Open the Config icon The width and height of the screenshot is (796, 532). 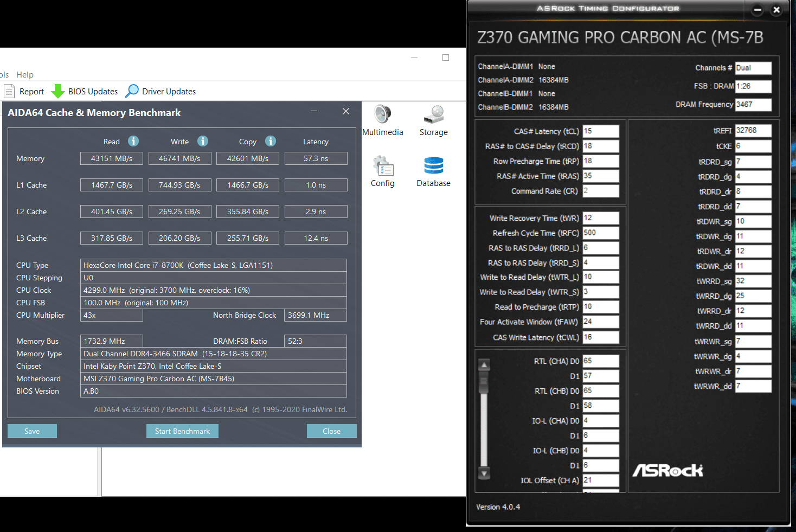383,166
